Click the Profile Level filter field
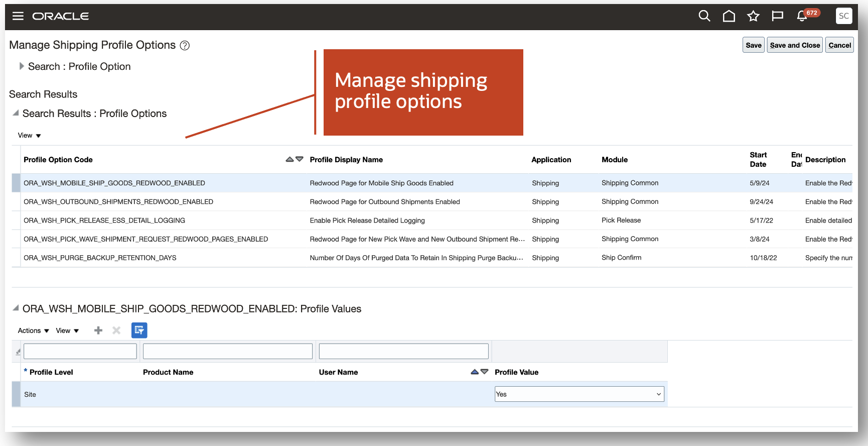This screenshot has width=868, height=446. (80, 351)
